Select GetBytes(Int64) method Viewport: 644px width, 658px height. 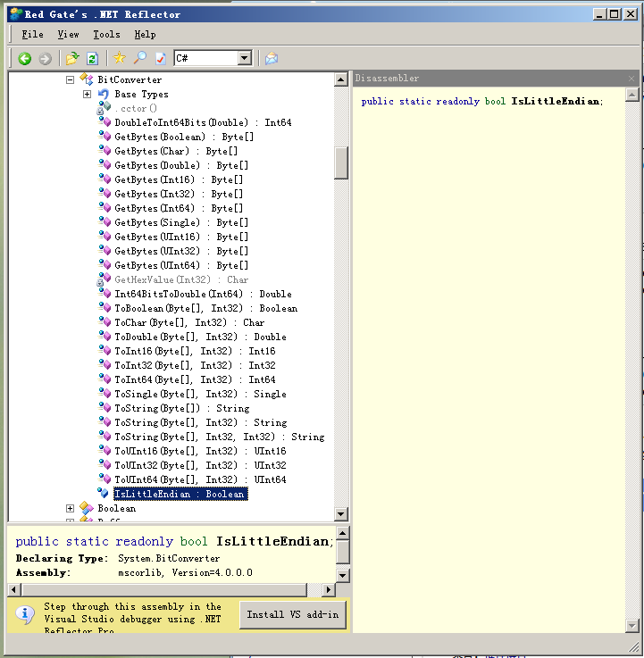(179, 208)
